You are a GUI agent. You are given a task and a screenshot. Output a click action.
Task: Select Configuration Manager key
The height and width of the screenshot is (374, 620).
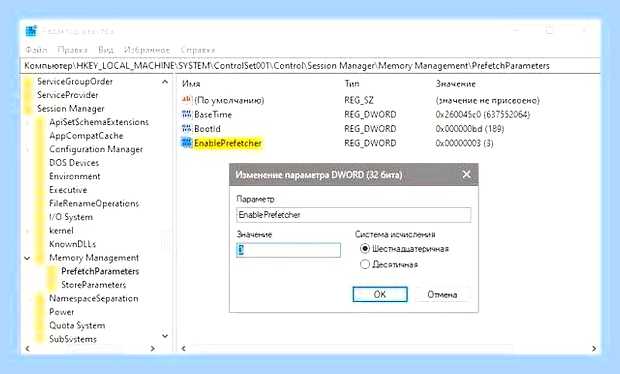click(x=96, y=149)
